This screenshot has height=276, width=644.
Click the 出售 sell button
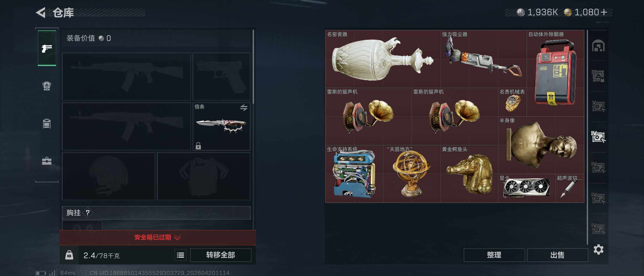pos(558,255)
